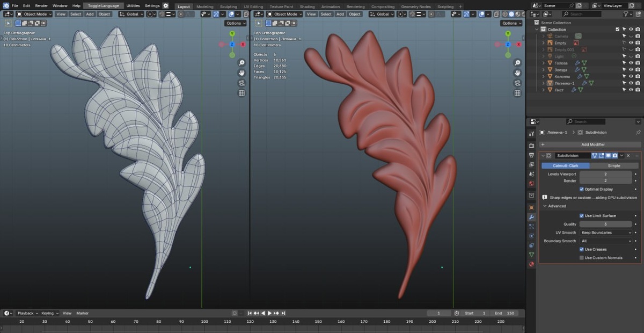Open the Object Data properties tab
The image size is (644, 333).
coord(531,255)
